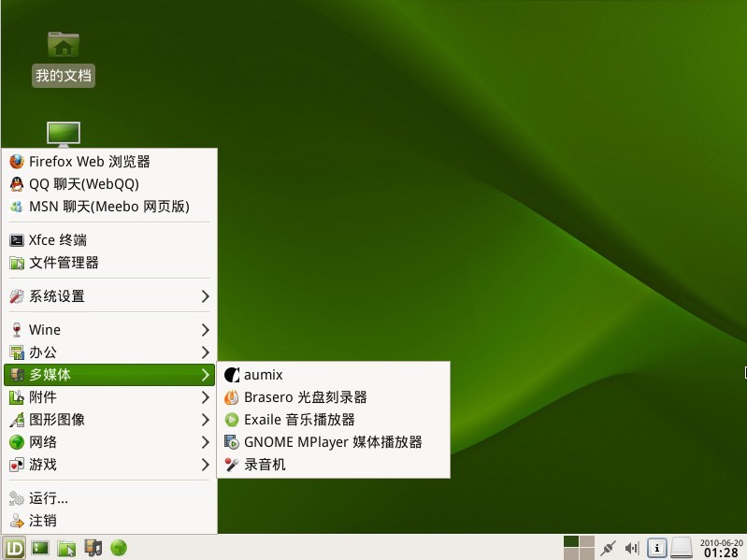
Task: Expand the 游戏 submenu arrow
Action: pyautogui.click(x=206, y=465)
